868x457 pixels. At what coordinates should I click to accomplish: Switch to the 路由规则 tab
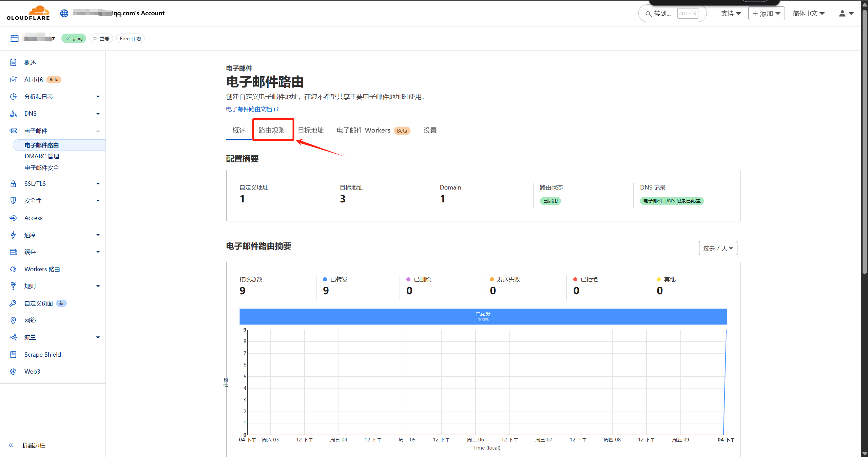(x=272, y=130)
